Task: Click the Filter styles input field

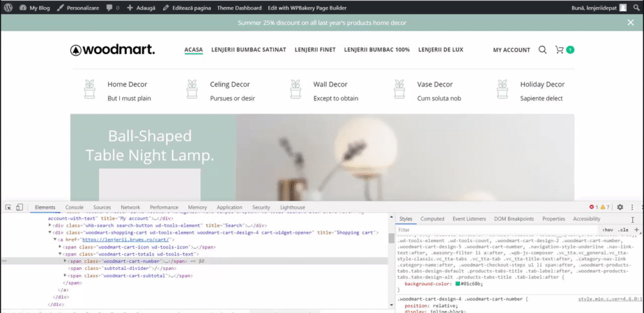Action: [497, 230]
